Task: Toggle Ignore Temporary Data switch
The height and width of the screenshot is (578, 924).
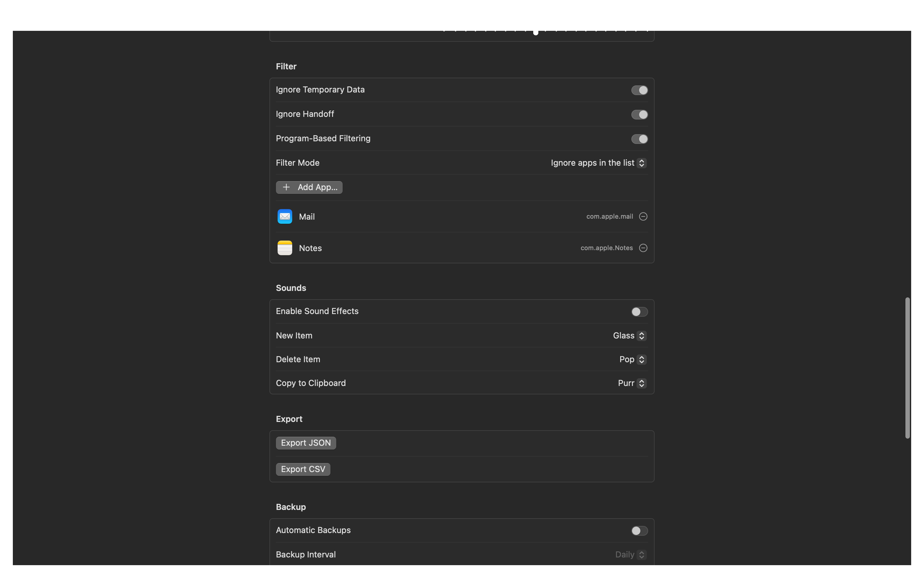Action: tap(639, 90)
